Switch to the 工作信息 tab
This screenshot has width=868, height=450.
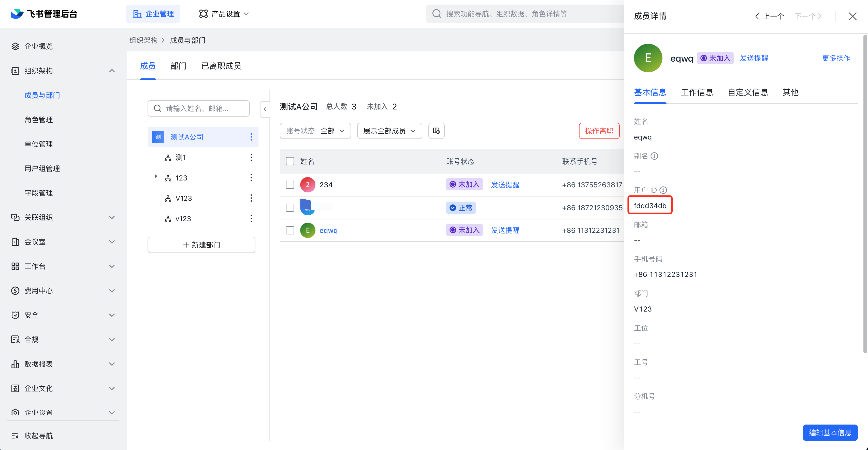[697, 92]
